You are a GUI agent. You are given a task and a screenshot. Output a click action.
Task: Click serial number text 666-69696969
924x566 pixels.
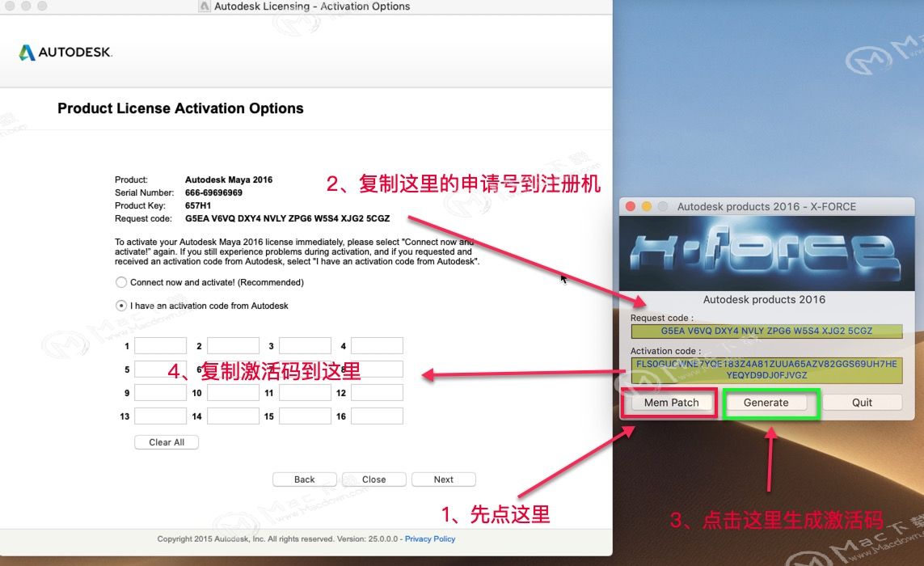pos(213,192)
